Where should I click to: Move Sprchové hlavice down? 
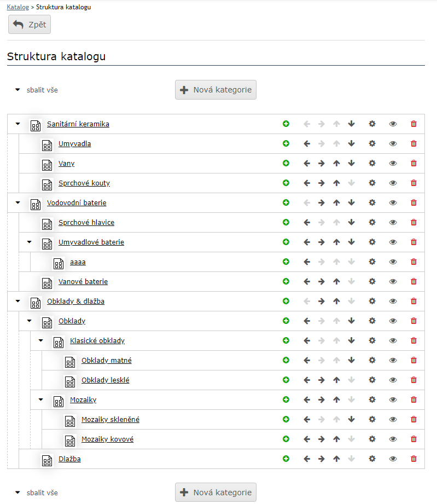coord(351,222)
